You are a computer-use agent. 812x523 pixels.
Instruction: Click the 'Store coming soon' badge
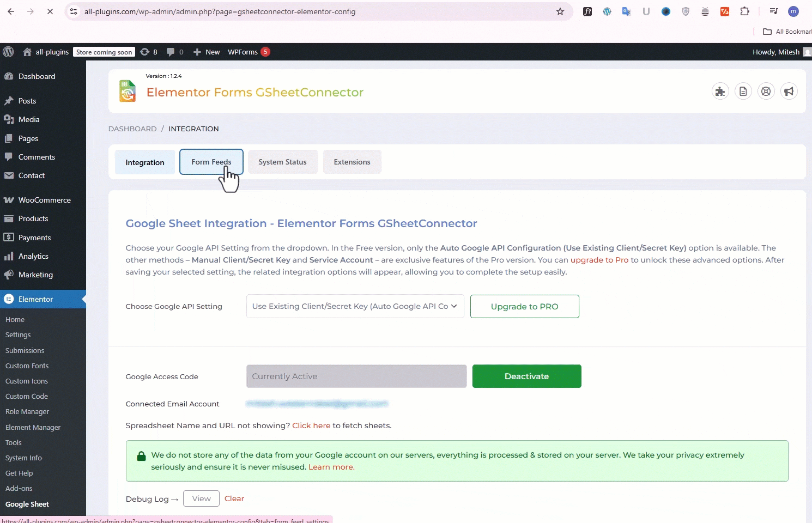click(x=104, y=52)
